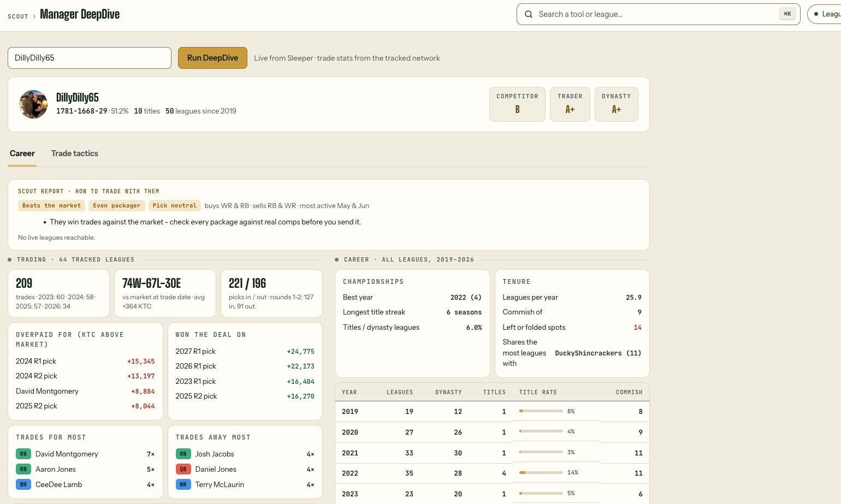Click the QB badge beside Daniel Jones
The width and height of the screenshot is (841, 504).
[183, 469]
